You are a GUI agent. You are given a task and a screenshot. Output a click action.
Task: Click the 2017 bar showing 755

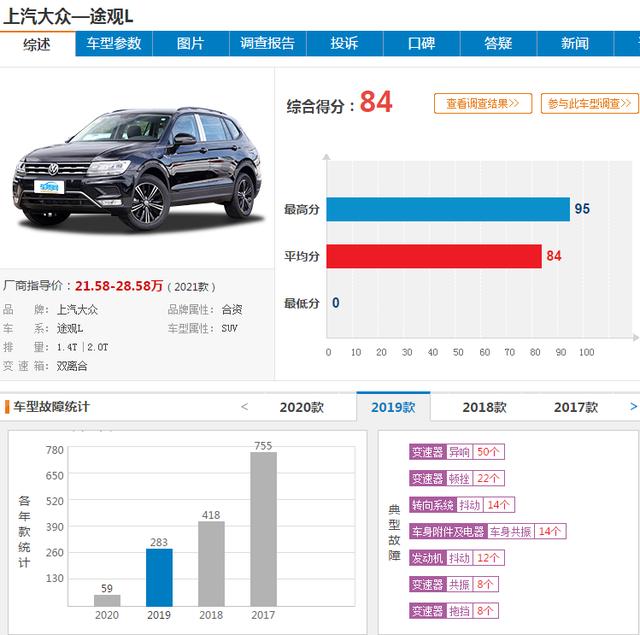263,529
